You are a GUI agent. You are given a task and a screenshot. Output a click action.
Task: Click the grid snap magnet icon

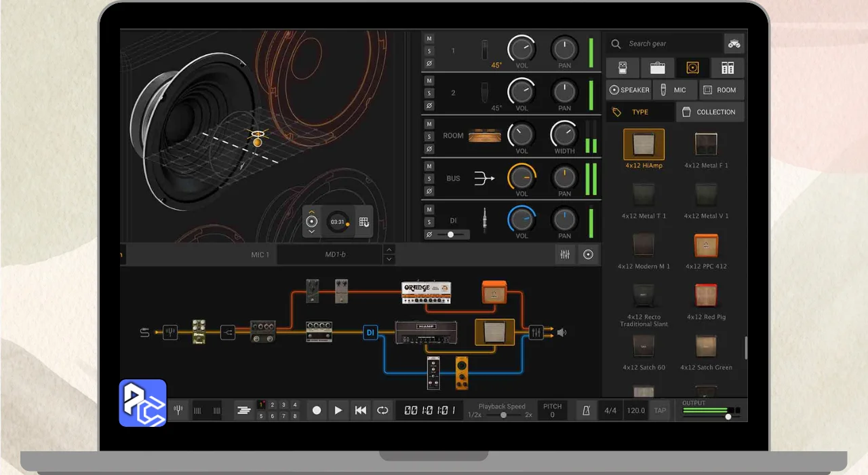coord(364,222)
